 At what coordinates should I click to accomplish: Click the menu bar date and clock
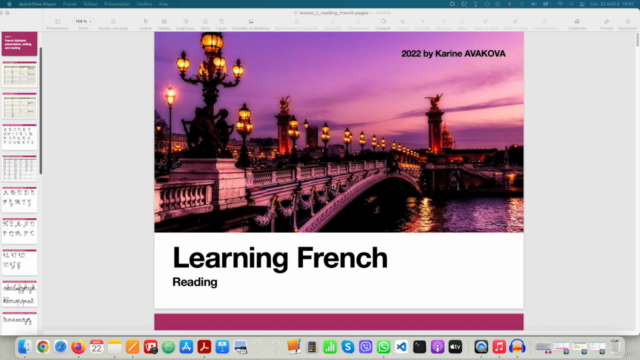click(612, 4)
